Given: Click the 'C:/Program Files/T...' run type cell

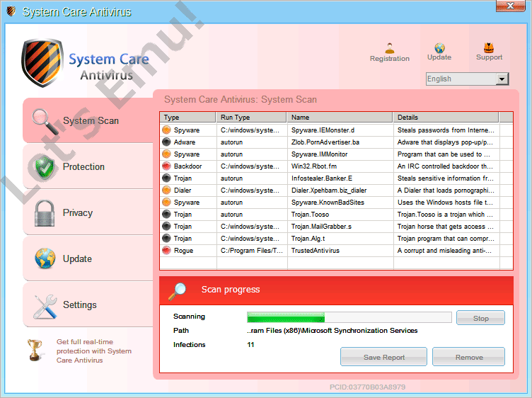Looking at the screenshot, I should pyautogui.click(x=251, y=251).
